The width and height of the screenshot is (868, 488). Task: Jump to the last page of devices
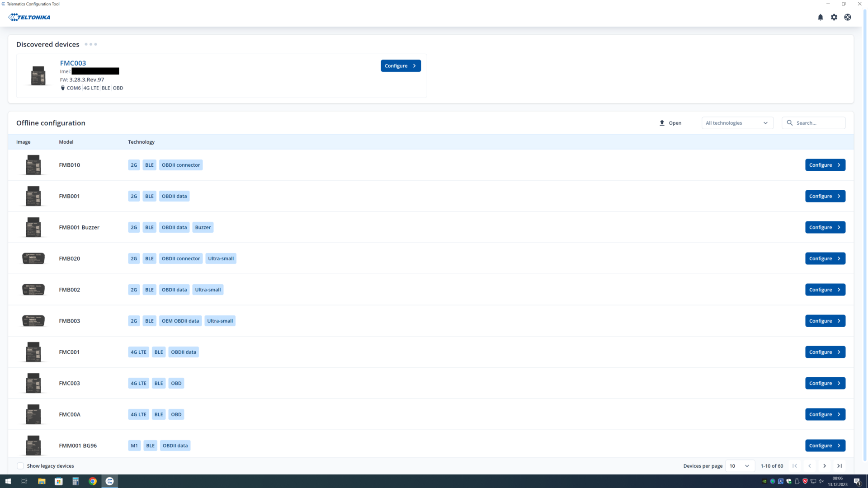tap(840, 466)
